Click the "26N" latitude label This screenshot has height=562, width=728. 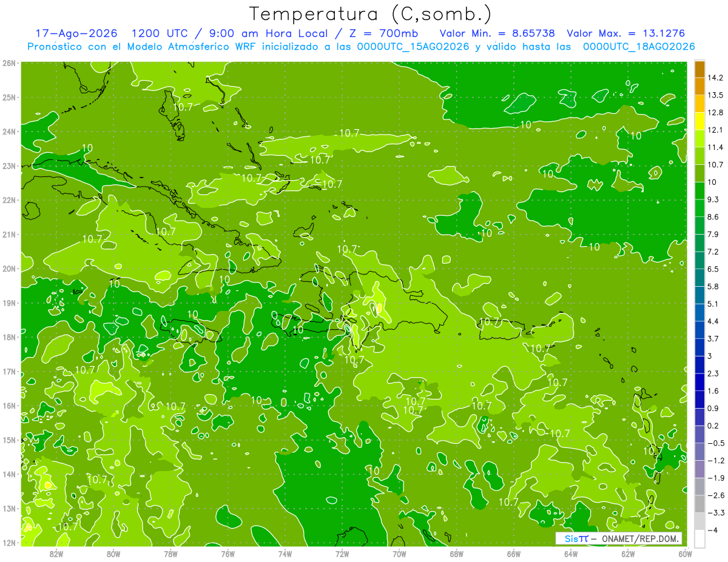point(9,63)
